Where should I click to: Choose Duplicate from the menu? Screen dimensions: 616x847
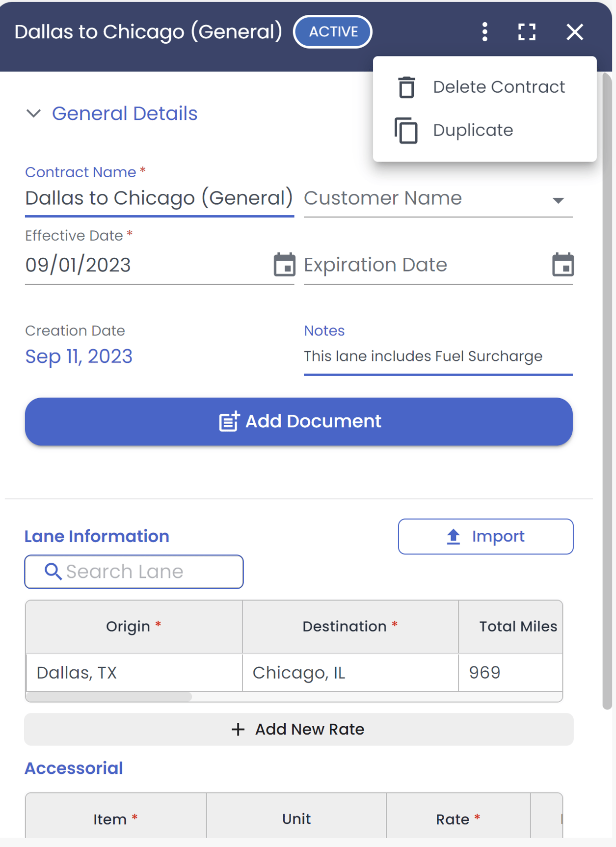[x=473, y=131]
